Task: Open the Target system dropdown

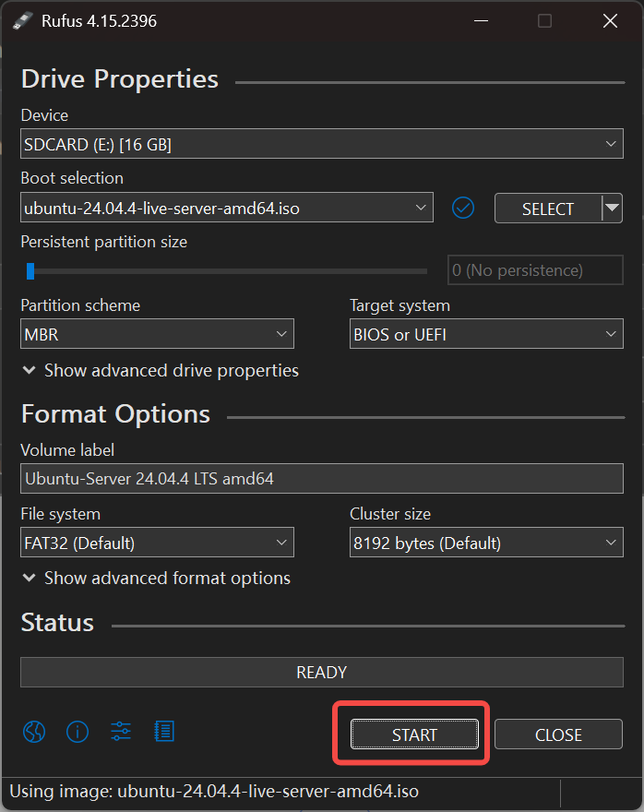Action: 486,334
